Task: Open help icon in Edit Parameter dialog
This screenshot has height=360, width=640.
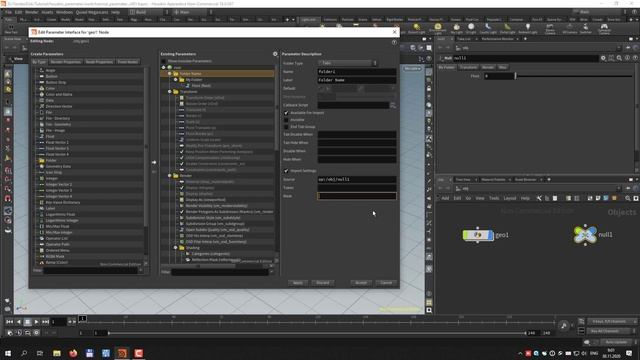Action: pos(394,42)
